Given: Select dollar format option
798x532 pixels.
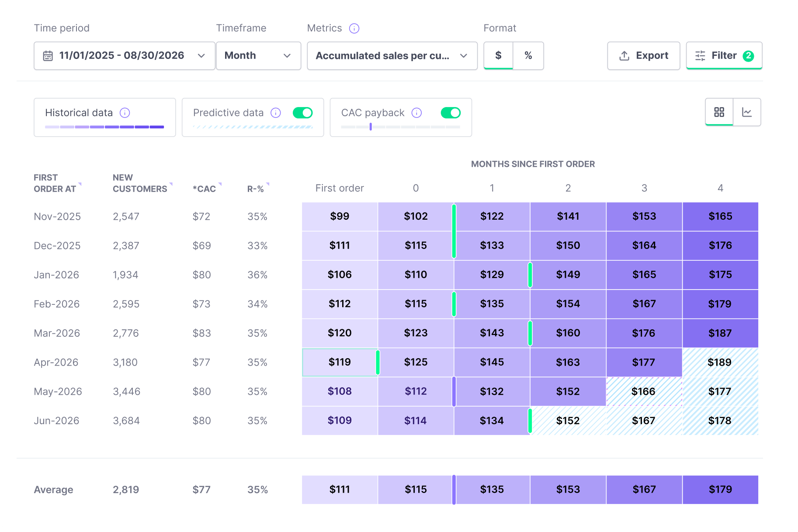Looking at the screenshot, I should pyautogui.click(x=498, y=55).
